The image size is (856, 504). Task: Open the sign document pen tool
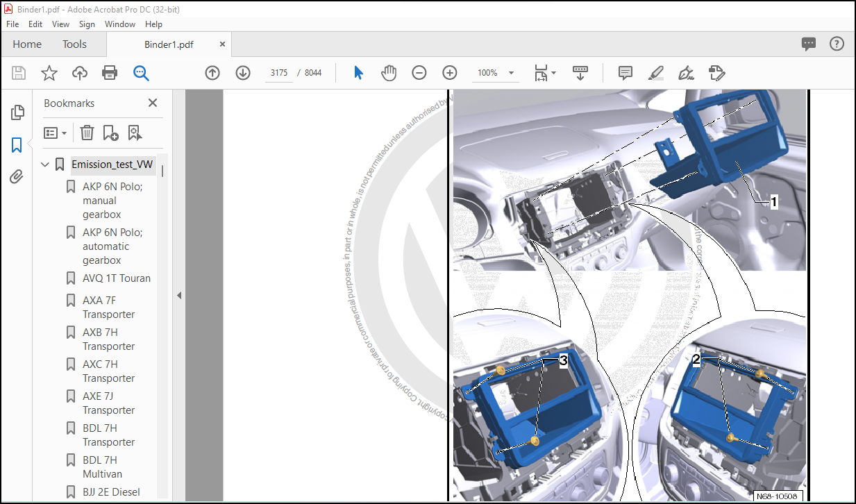[x=687, y=73]
